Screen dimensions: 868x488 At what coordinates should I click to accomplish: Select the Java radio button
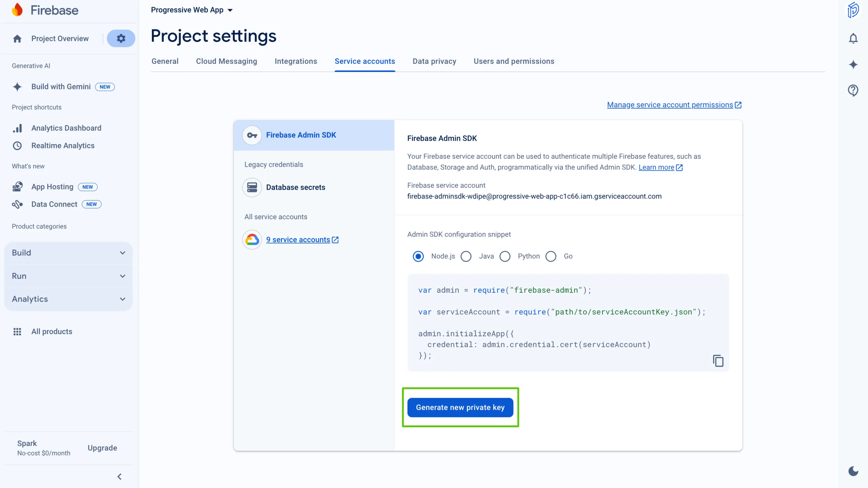click(466, 256)
